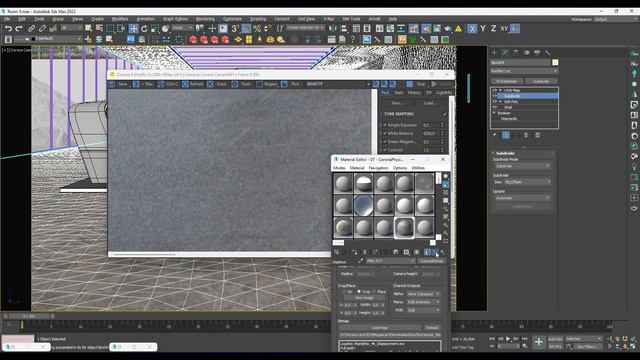
Task: Open the Modify tab in command panel
Action: [x=505, y=53]
